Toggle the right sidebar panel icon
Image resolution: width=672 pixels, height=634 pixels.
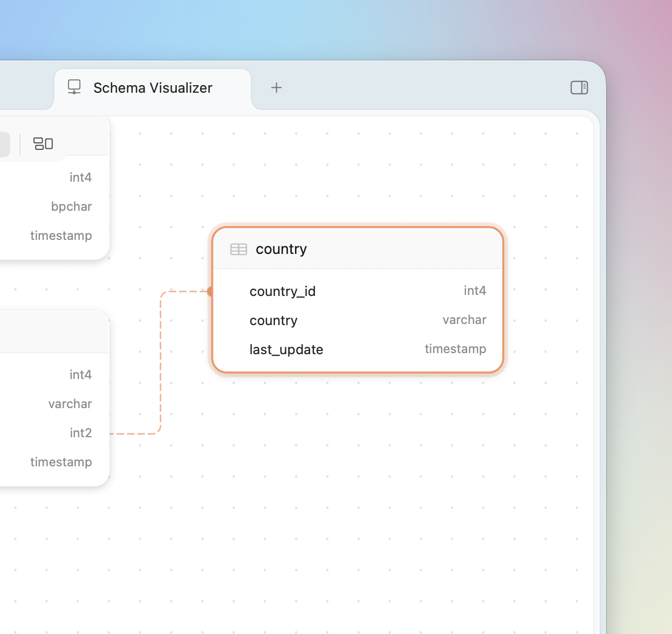click(579, 87)
